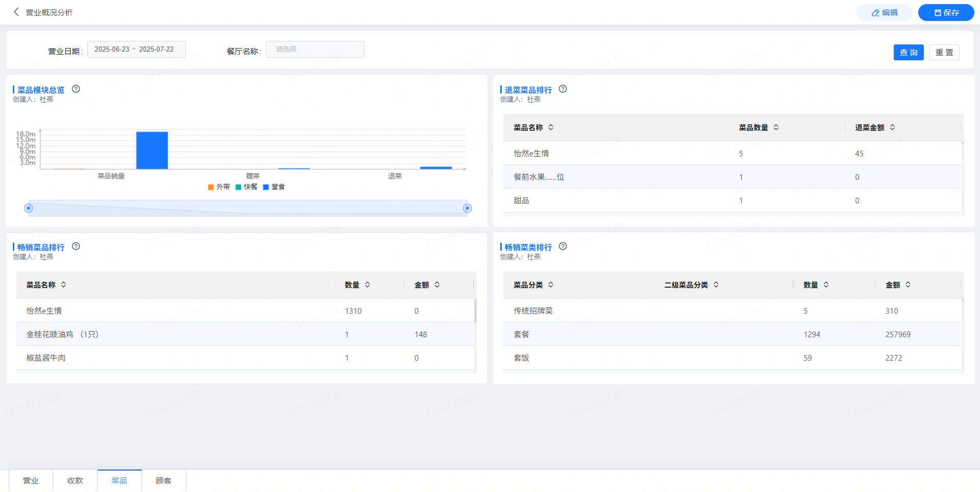Click the 保存 save button
The width and height of the screenshot is (980, 492).
(946, 13)
